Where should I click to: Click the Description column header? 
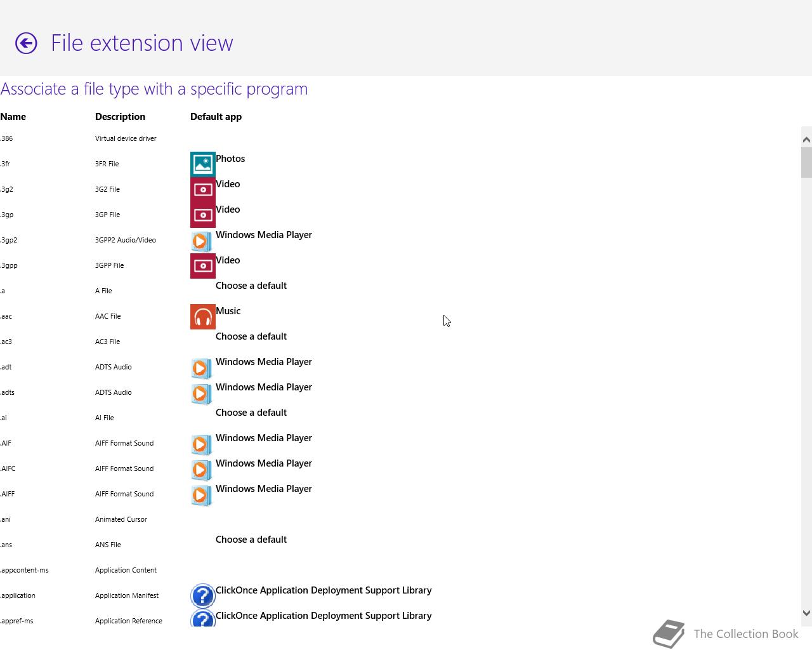pos(120,117)
